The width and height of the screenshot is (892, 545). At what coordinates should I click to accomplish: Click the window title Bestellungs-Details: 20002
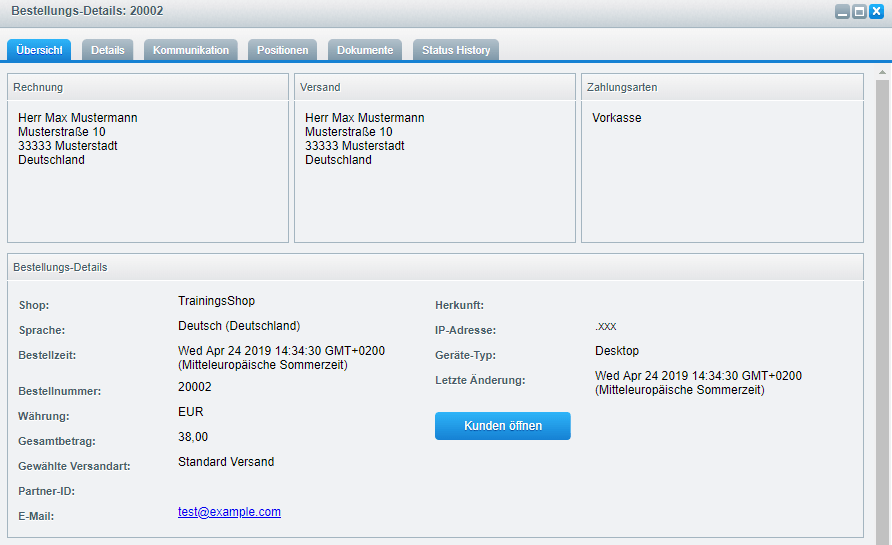click(87, 11)
